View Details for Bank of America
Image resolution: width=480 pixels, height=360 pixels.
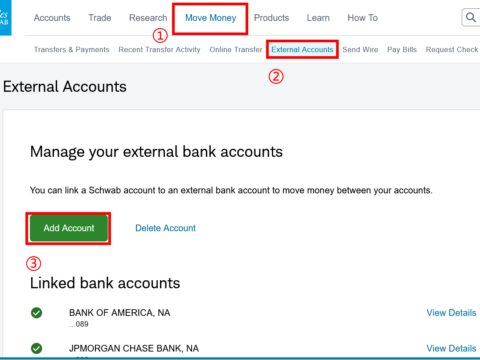[x=451, y=313]
